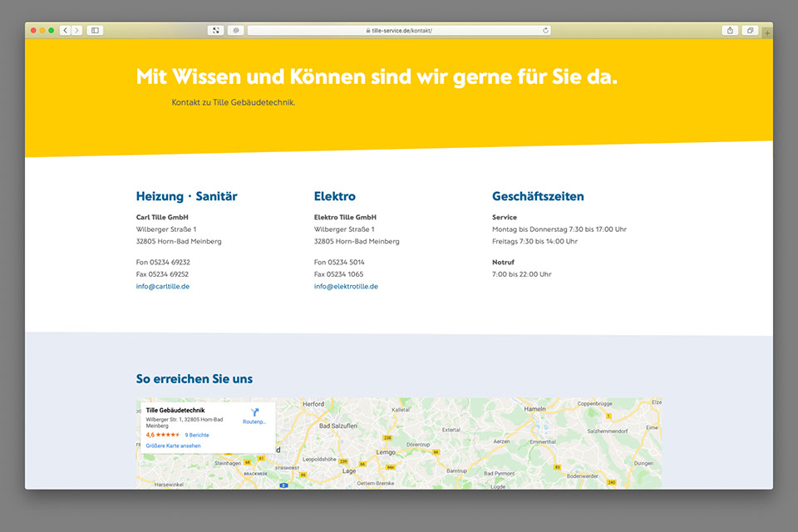Go forward using Safari's forward arrow
798x532 pixels.
point(76,31)
